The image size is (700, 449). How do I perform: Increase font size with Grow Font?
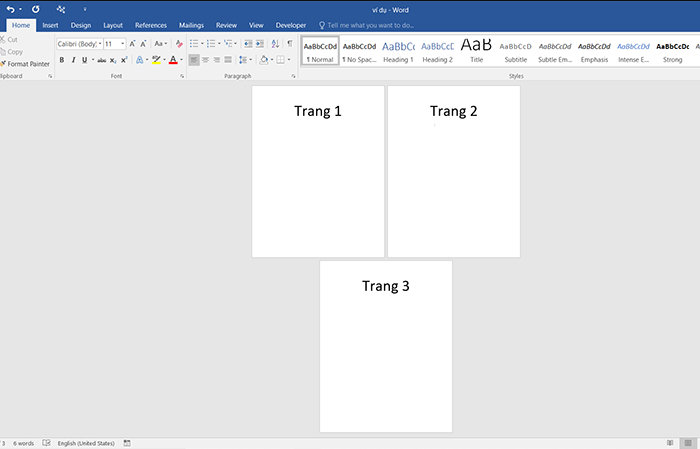pyautogui.click(x=132, y=44)
